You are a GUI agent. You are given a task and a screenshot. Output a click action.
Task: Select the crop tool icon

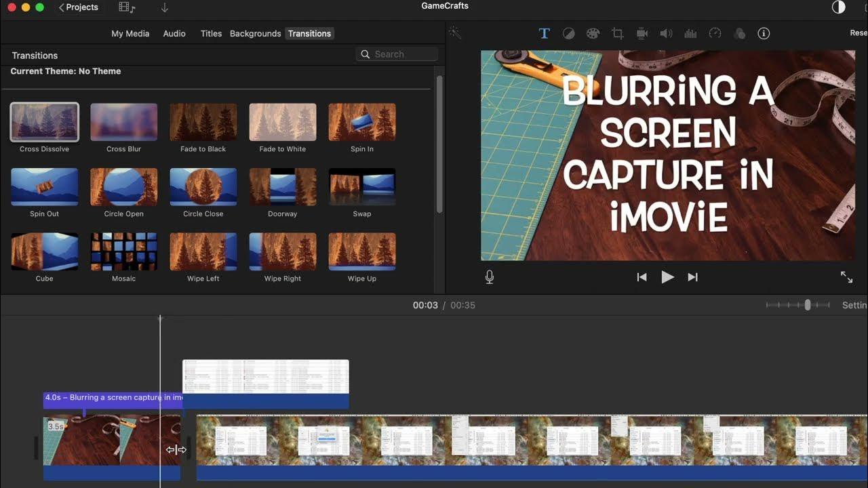pyautogui.click(x=617, y=33)
